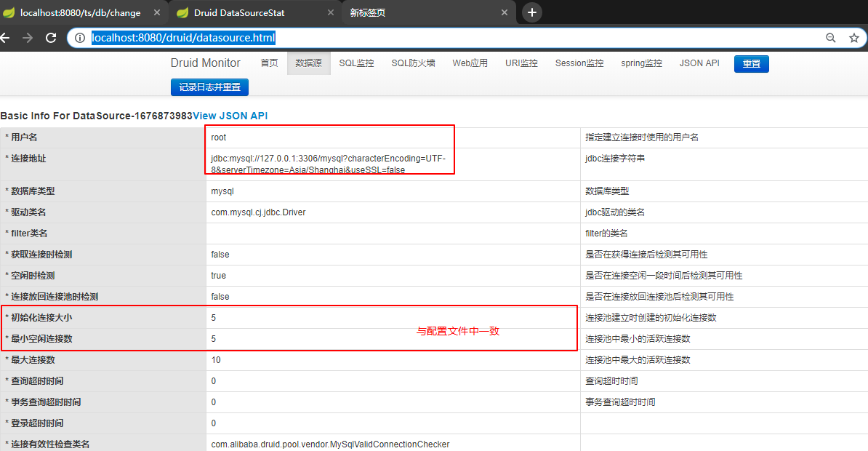
Task: Click the zoom magnifier icon in address bar
Action: tap(831, 38)
